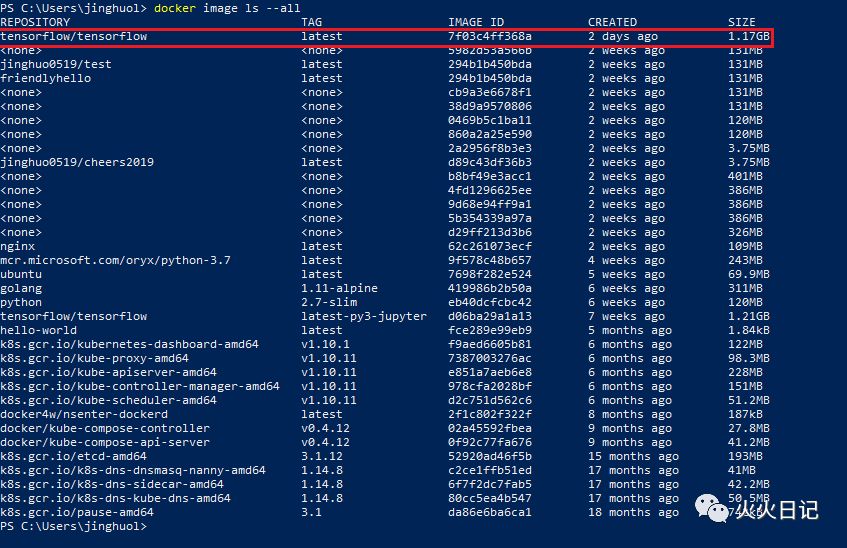The image size is (847, 548).
Task: Select the hello-world repository name
Action: pos(38,330)
